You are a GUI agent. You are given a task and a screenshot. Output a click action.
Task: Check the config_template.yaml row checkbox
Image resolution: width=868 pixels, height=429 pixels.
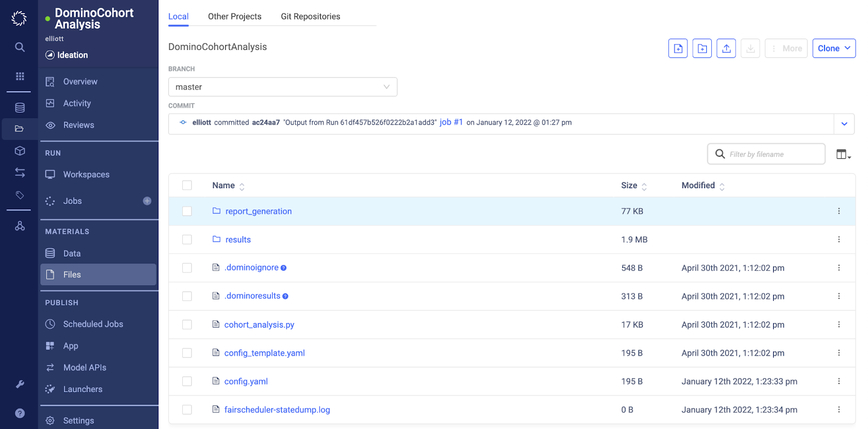(x=187, y=353)
